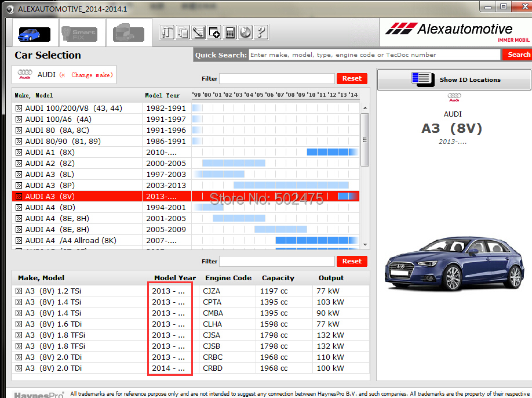Click the hammer and wrench tools icon
532x398 pixels.
point(167,32)
